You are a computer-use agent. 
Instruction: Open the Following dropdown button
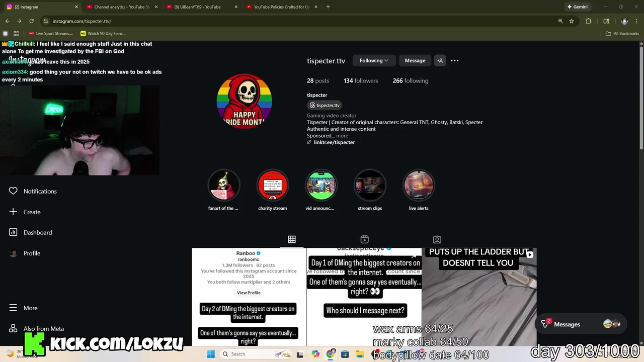click(x=374, y=60)
